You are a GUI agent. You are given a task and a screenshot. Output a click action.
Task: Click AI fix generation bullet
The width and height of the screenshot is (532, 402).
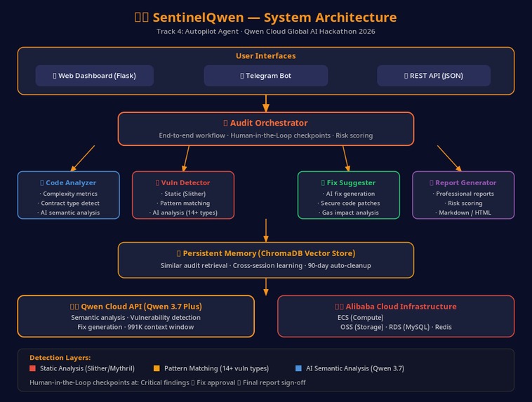click(x=349, y=194)
